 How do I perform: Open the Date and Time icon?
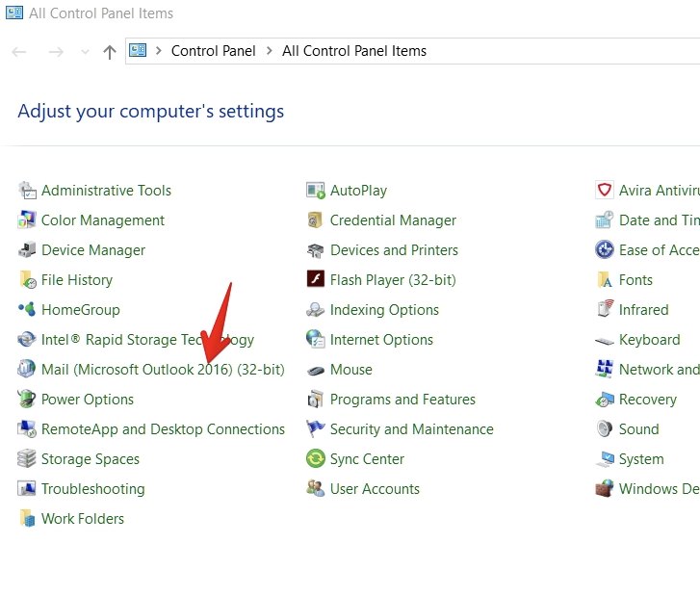pos(605,220)
